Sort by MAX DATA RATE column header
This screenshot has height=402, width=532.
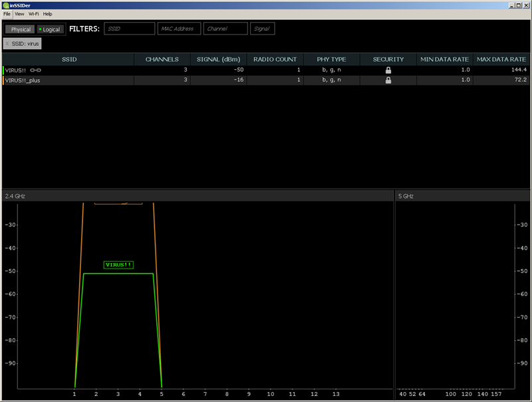point(501,59)
